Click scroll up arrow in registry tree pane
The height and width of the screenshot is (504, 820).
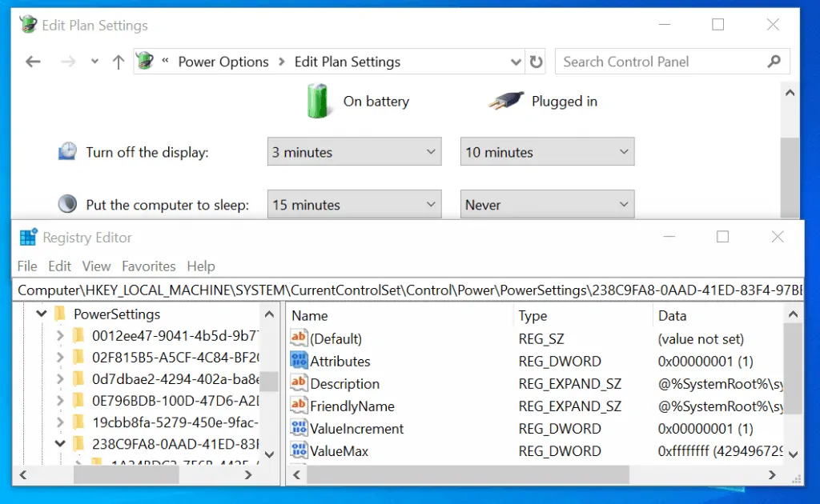[x=269, y=314]
